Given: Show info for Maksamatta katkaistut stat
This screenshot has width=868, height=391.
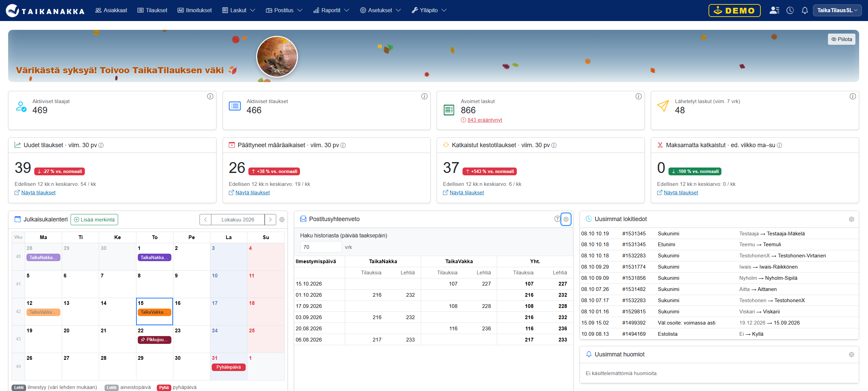Looking at the screenshot, I should click(779, 145).
